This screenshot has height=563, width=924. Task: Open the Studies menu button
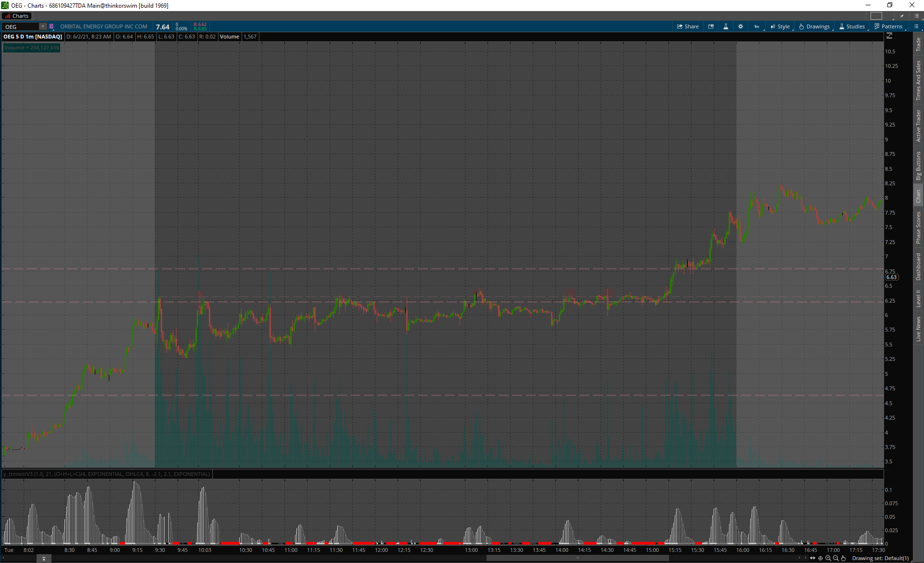click(852, 26)
